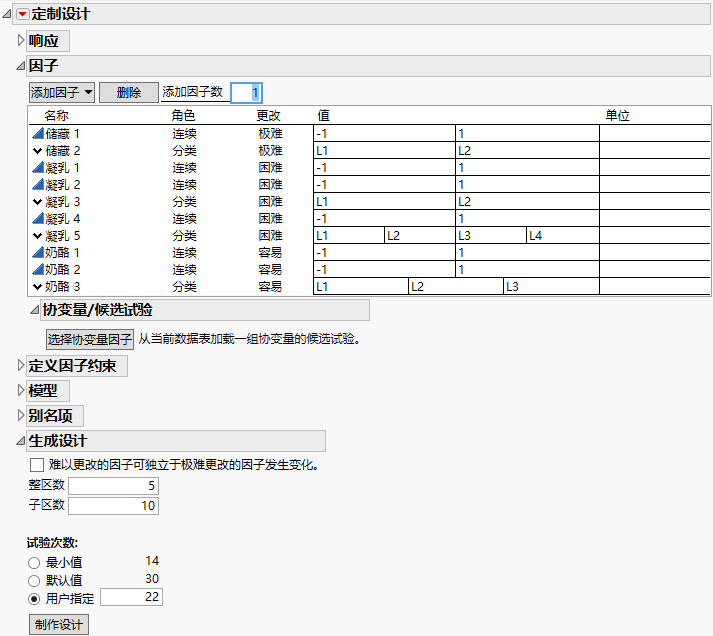Click continuous factor icon for 凝乳 2
This screenshot has height=636, width=713.
[38, 184]
